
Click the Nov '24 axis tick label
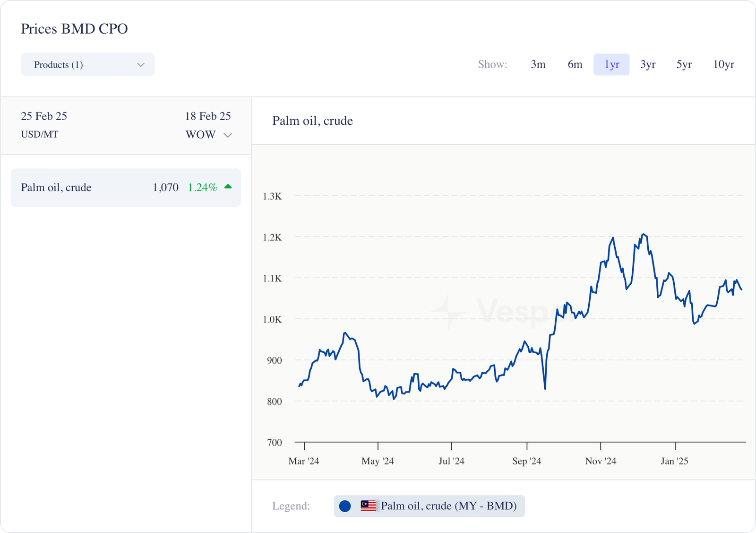pyautogui.click(x=601, y=461)
